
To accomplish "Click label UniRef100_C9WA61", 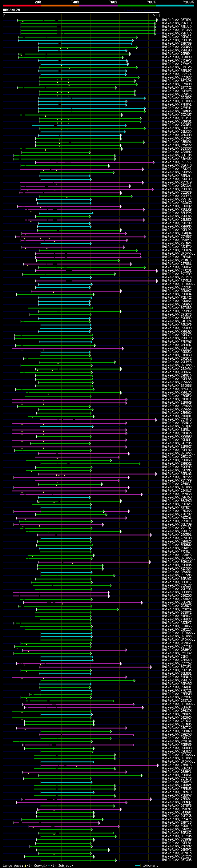I will [177, 775].
